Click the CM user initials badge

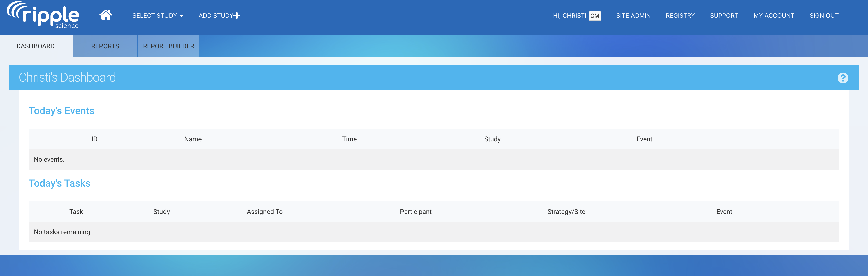point(594,16)
